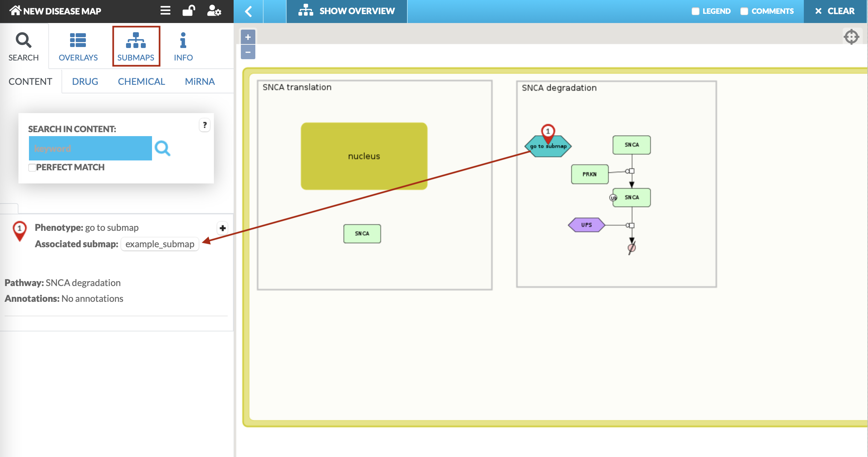Click the magnifier search icon next to keyword
Screen dimensions: 868x457
[x=163, y=148]
